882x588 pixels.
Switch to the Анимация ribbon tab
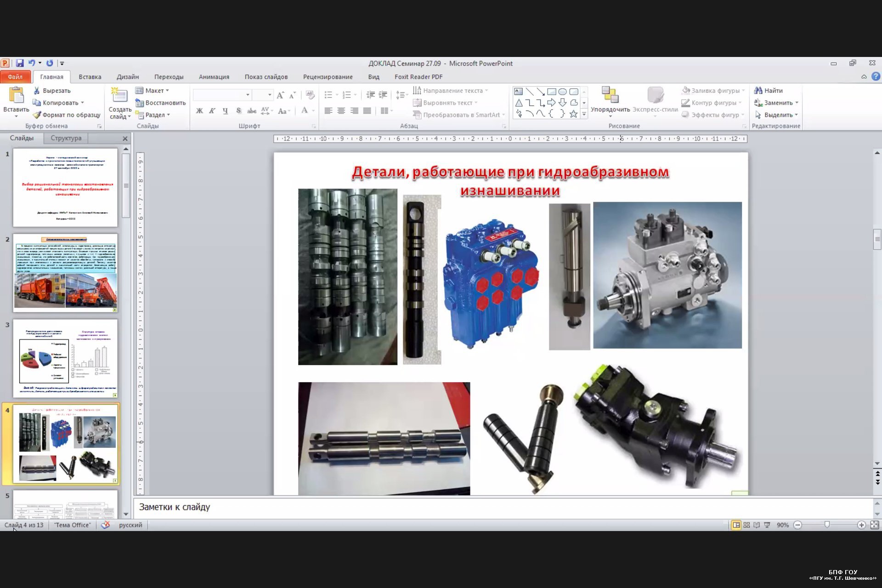click(x=214, y=77)
